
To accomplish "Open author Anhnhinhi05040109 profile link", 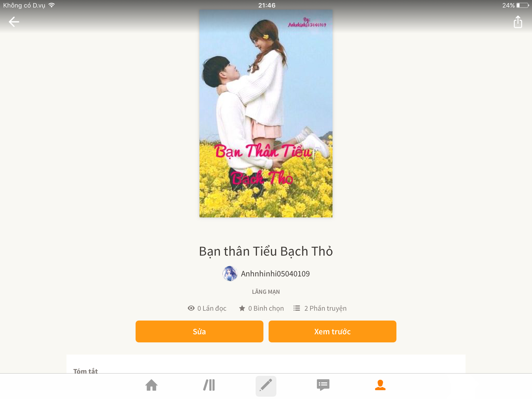I will point(275,274).
